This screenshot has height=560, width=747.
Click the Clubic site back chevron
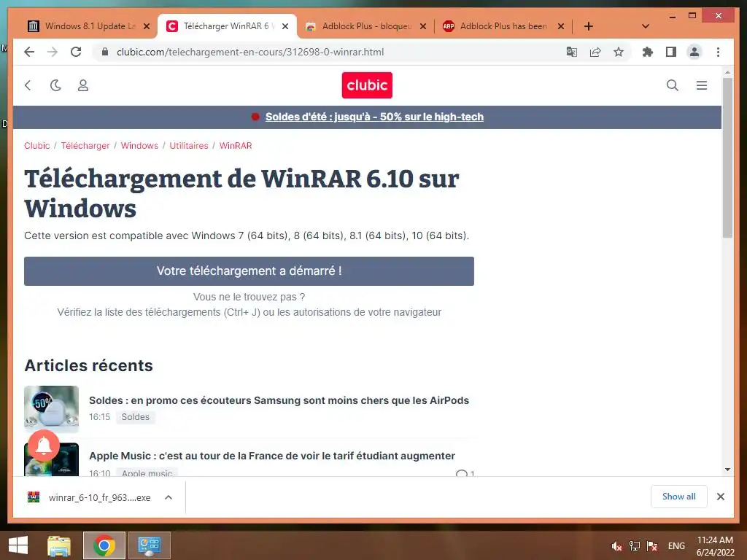tap(28, 85)
